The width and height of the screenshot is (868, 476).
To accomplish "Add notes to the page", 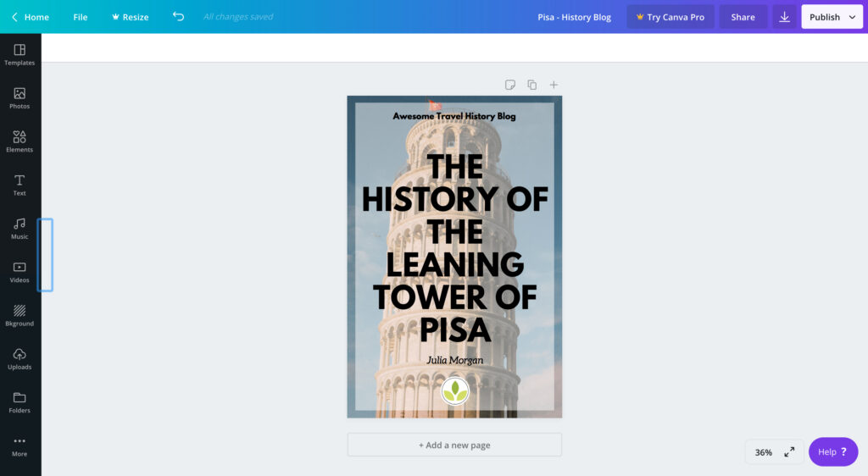I will (x=509, y=85).
